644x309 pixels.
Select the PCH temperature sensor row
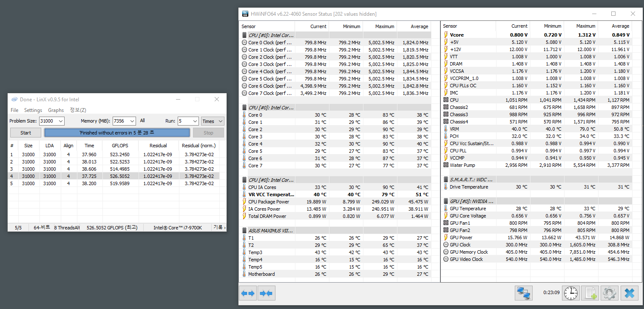tap(537, 136)
